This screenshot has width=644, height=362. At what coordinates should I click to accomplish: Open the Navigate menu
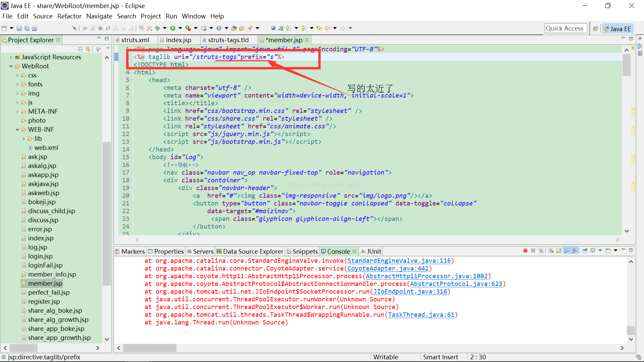tap(99, 16)
